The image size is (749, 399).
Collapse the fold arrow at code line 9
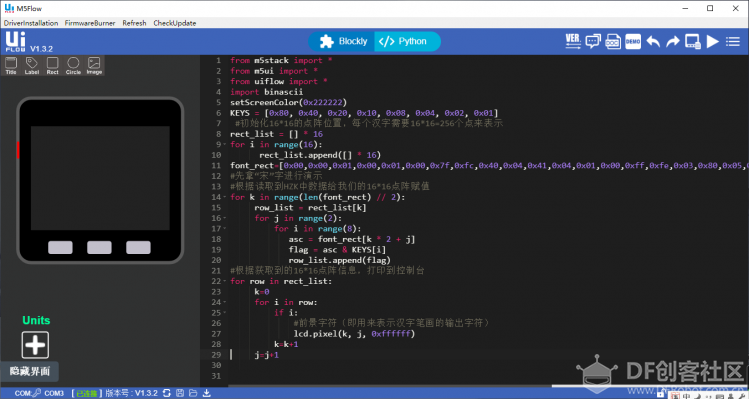[225, 145]
